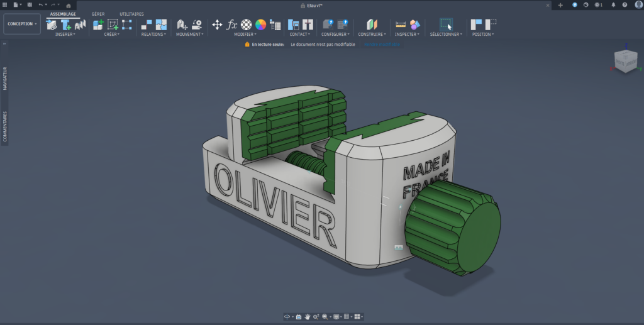Click the Measure ruler icon under Inspecter

click(401, 25)
